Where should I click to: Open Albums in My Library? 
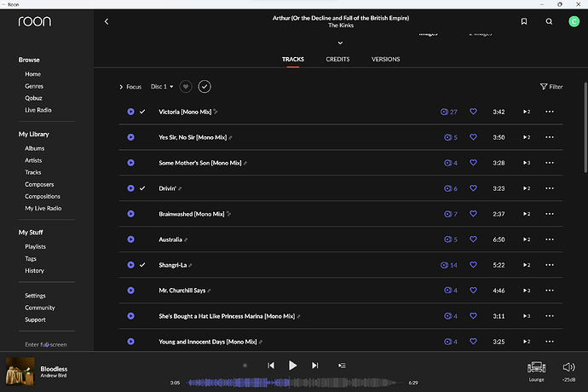click(x=34, y=148)
